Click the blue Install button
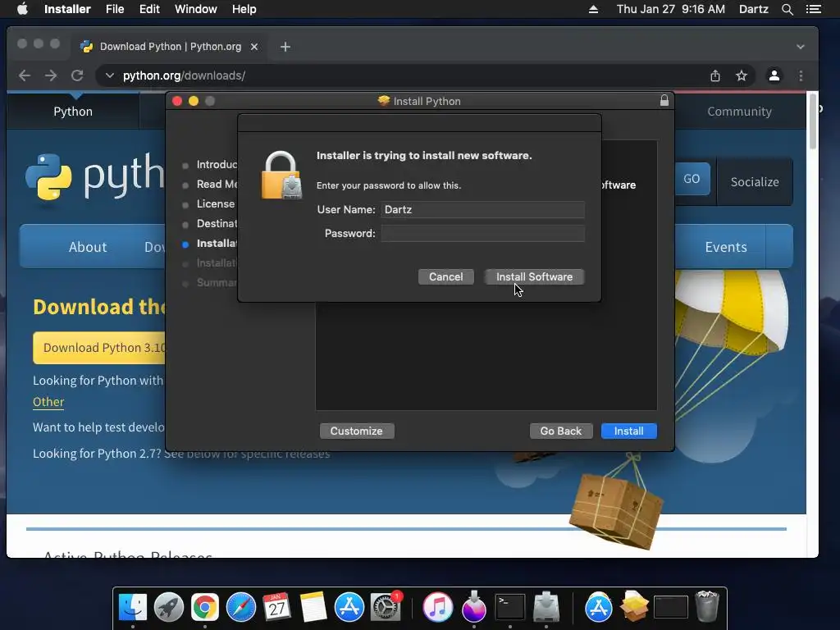The height and width of the screenshot is (630, 840). [x=629, y=431]
